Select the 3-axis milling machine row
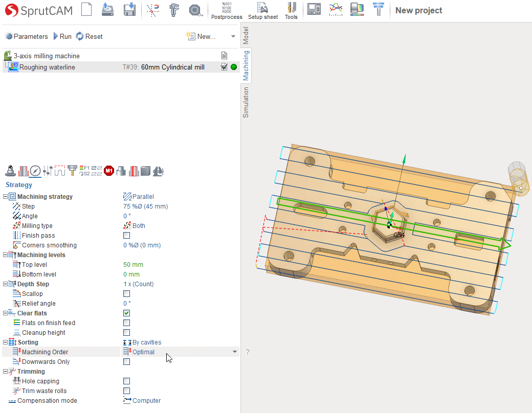 121,56
